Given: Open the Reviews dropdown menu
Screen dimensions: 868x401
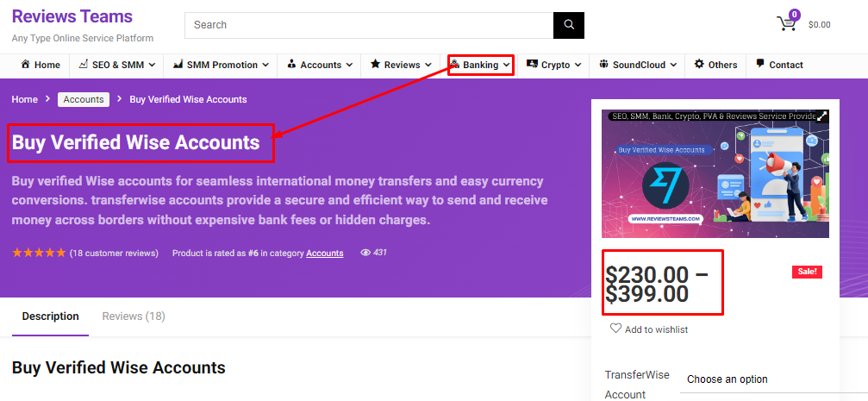Looking at the screenshot, I should click(428, 65).
